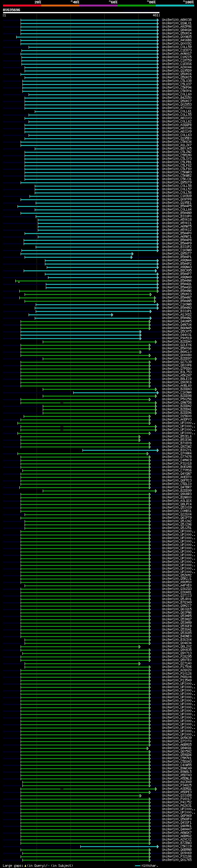Select hit label UniRef100_A1L2K7
This screenshot has height=868, width=197.
pos(177,145)
